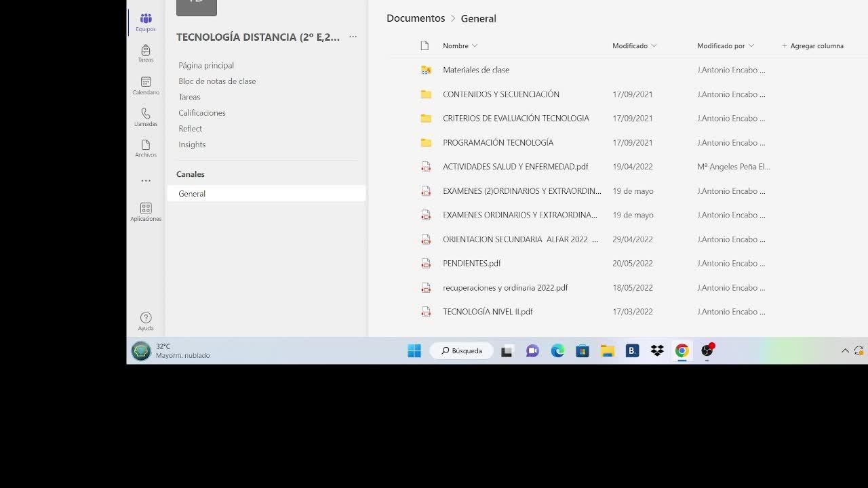868x488 pixels.
Task: Click Mª Angeles Peña modifier name
Action: [x=734, y=167]
